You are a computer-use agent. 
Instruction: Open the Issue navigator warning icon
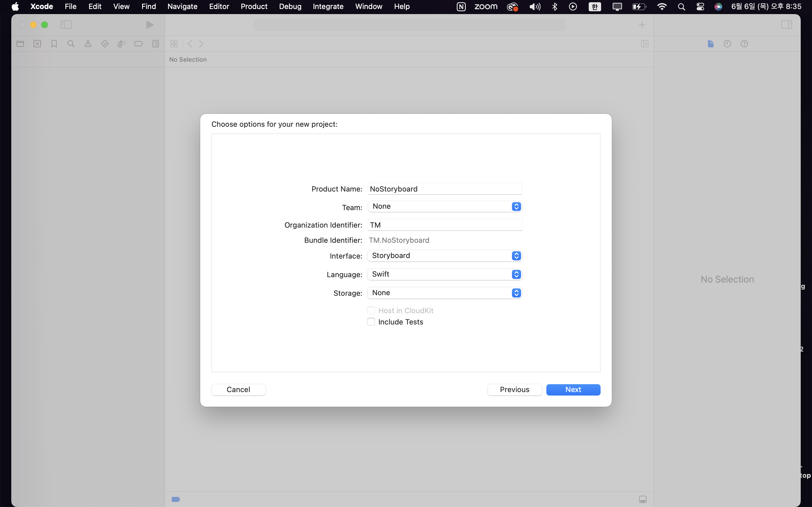pos(88,44)
